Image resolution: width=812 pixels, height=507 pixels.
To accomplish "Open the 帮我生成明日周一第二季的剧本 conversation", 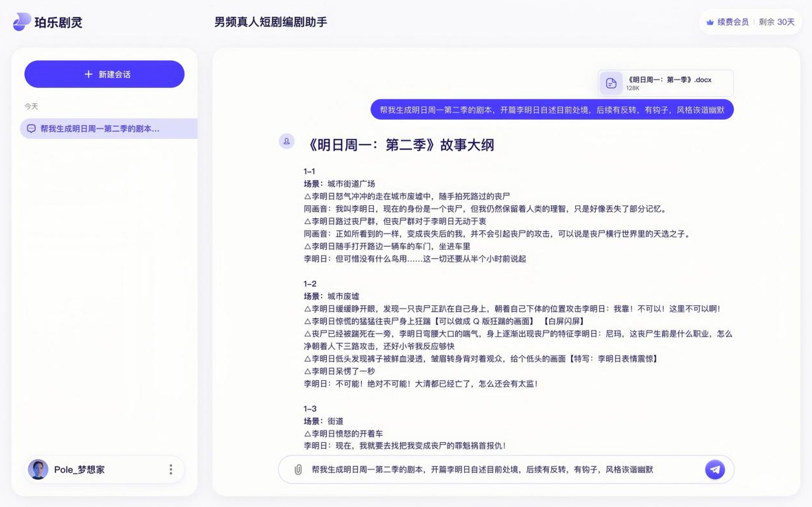I will coord(100,129).
